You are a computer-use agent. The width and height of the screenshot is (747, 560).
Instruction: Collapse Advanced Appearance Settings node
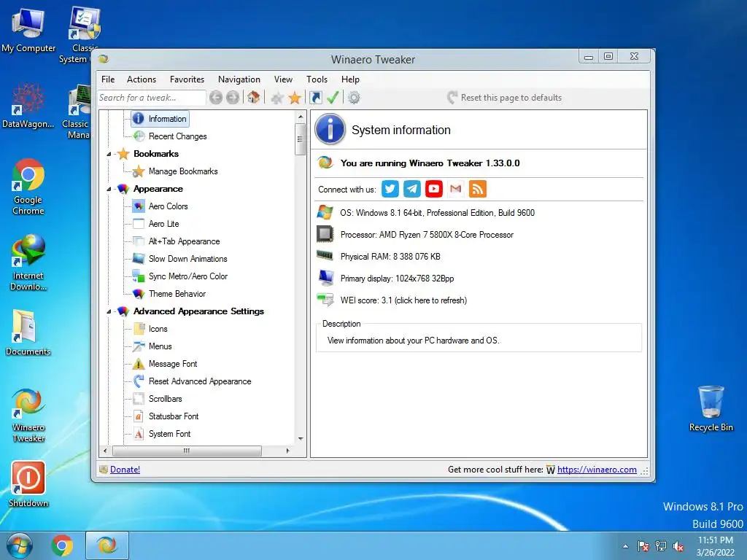coord(109,311)
